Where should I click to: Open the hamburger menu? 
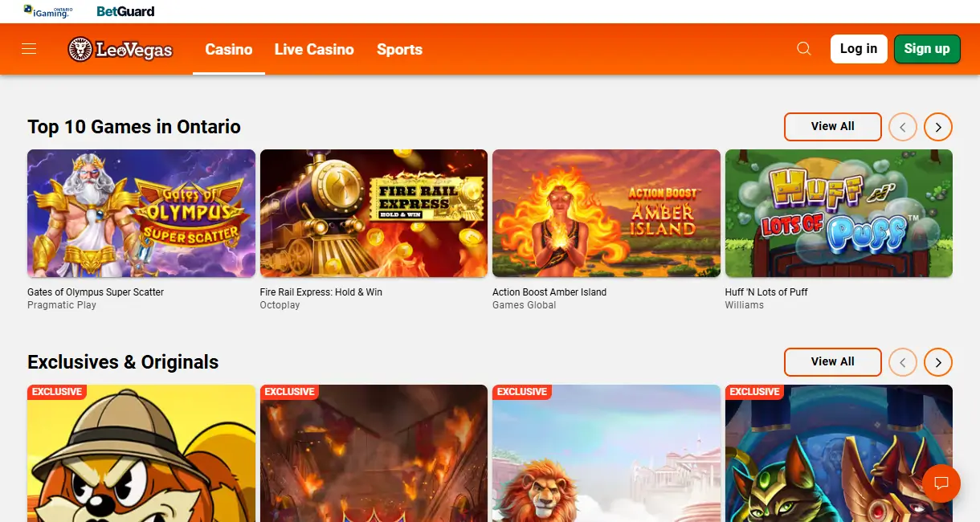30,49
